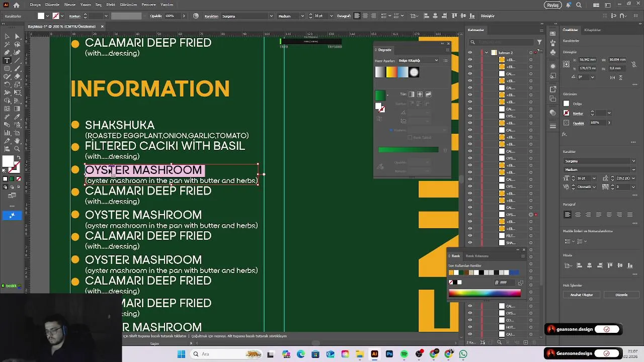Click the green gradient slider bar
The width and height of the screenshot is (644, 362).
point(408,149)
